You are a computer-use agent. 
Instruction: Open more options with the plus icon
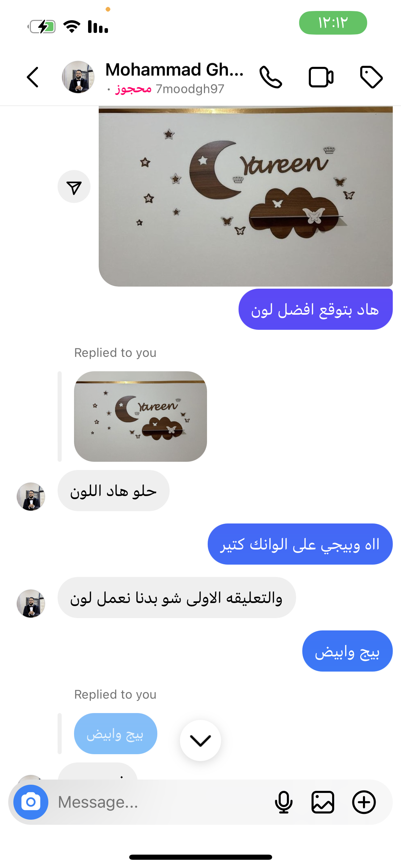point(364,802)
